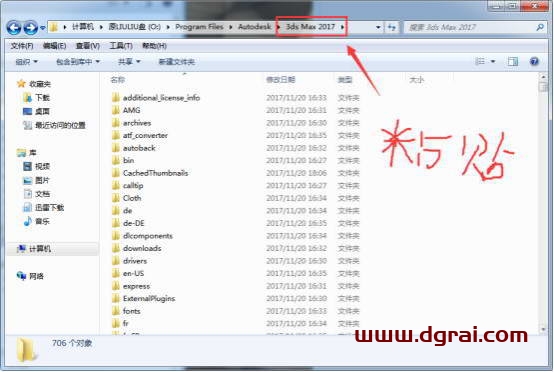Open the 组织 toolbar dropdown
This screenshot has width=554, height=372.
[x=26, y=62]
